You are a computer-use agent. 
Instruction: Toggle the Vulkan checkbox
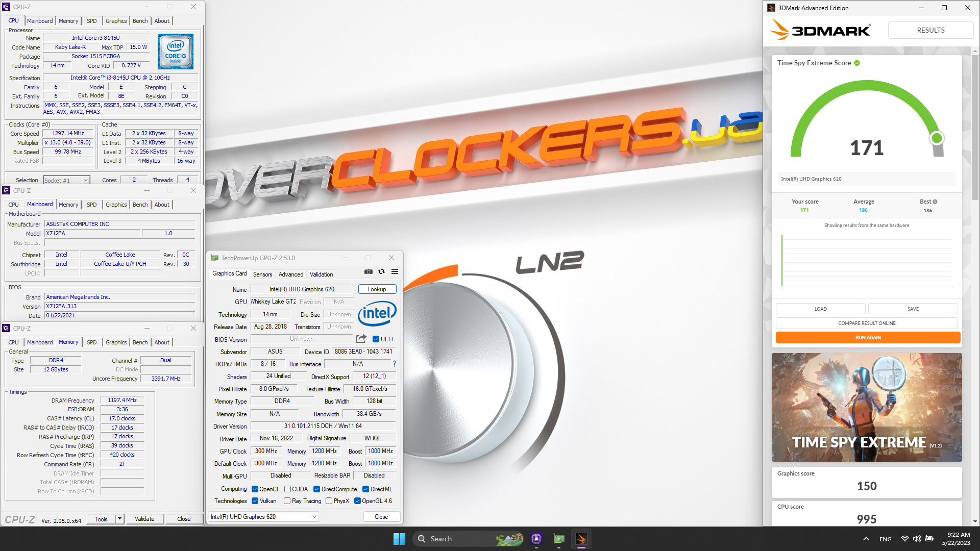pos(255,501)
